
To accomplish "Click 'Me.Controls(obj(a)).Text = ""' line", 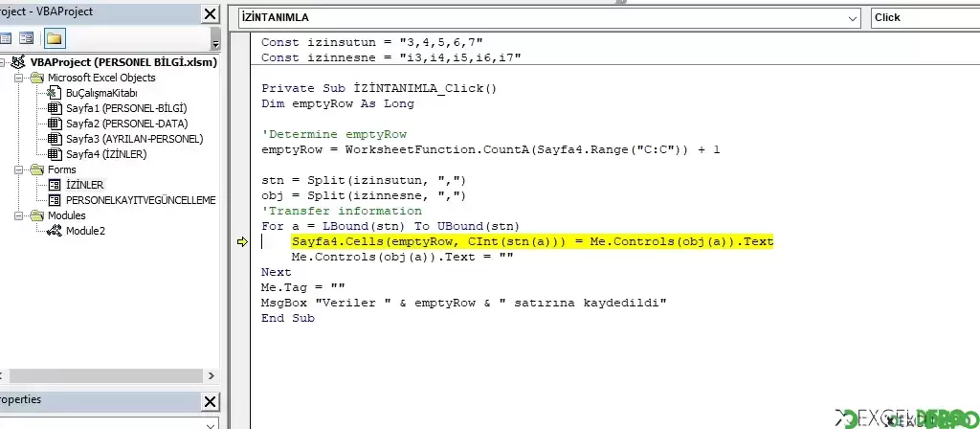I will click(403, 257).
